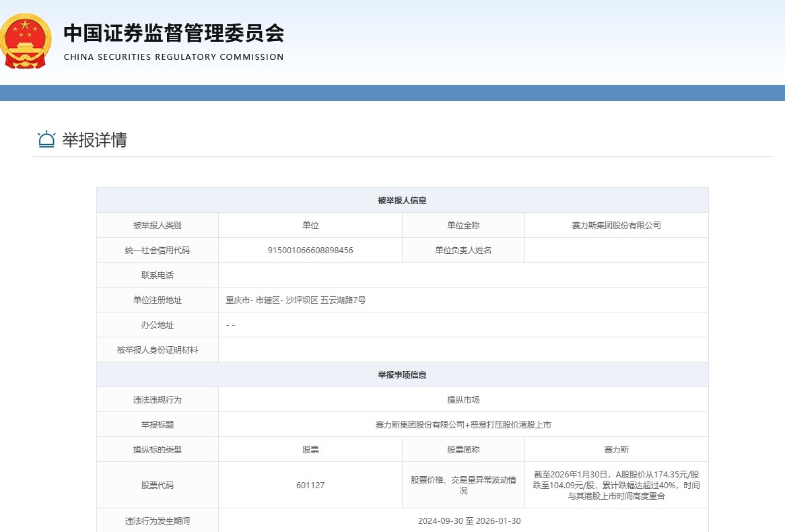Click the 被举报人信息 section header
Image resolution: width=785 pixels, height=532 pixels.
[402, 201]
